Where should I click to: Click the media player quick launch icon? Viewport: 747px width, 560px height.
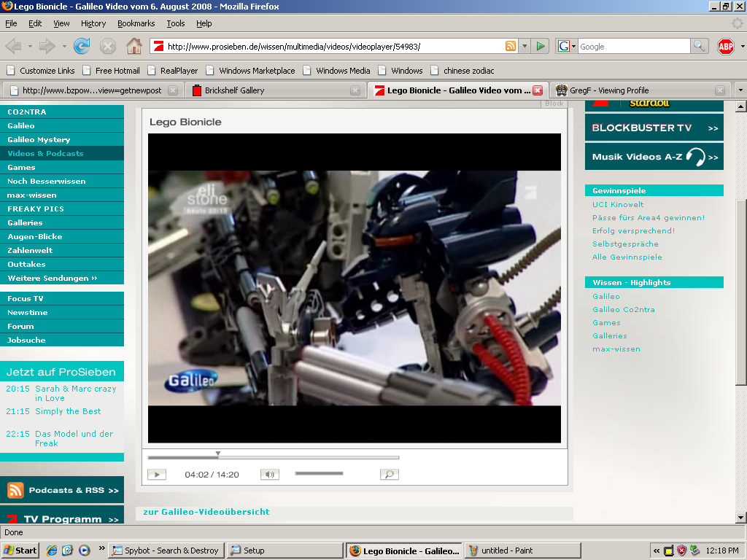tap(85, 551)
